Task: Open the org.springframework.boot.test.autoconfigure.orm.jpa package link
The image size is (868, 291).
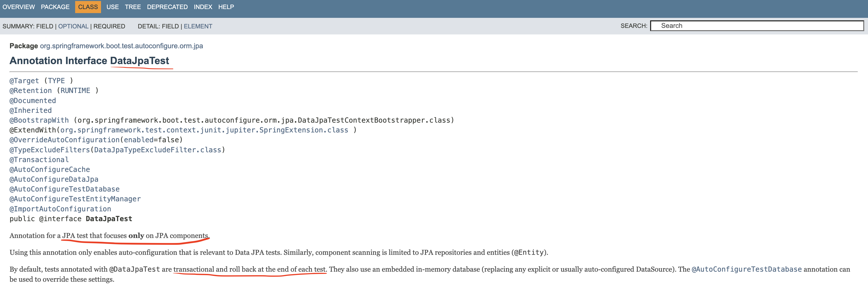Action: tap(121, 46)
